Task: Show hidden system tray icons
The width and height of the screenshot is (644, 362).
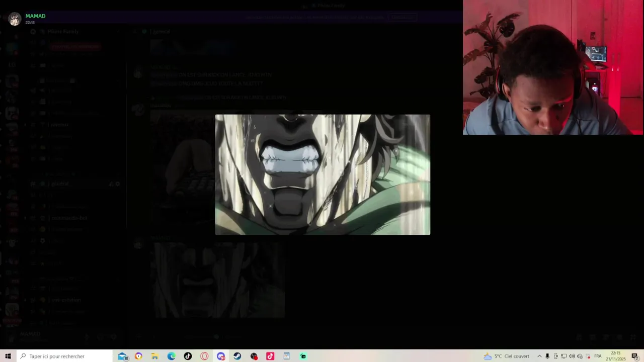Action: pyautogui.click(x=539, y=356)
